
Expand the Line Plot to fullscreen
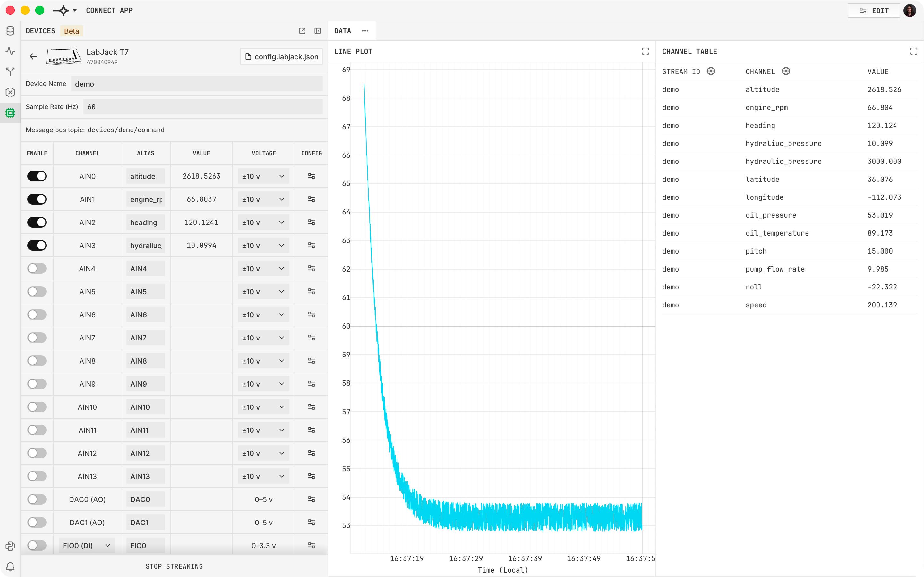coord(645,51)
